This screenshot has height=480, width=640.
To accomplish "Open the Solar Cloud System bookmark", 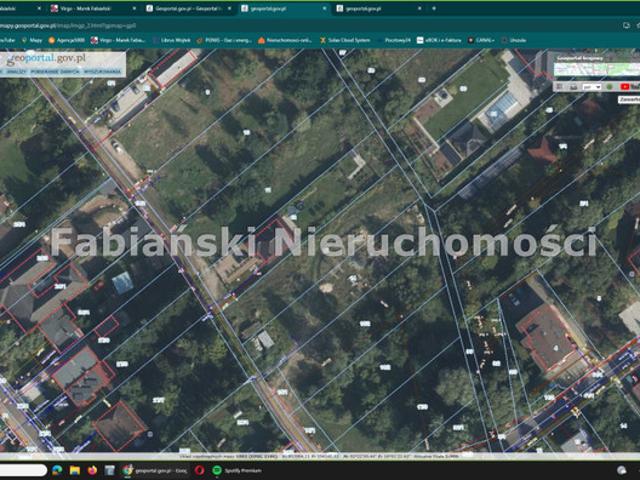I will 345,40.
